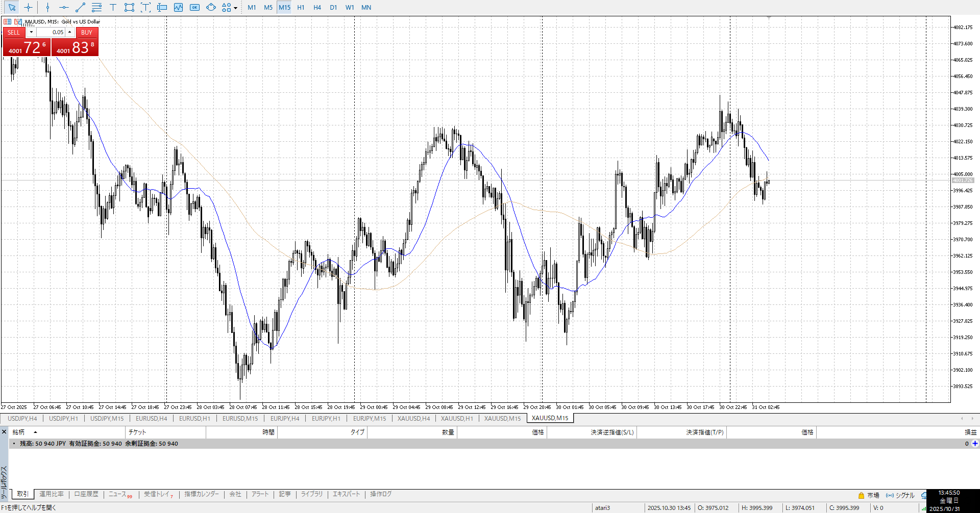
Task: Toggle the H4 timeframe button
Action: pyautogui.click(x=317, y=7)
